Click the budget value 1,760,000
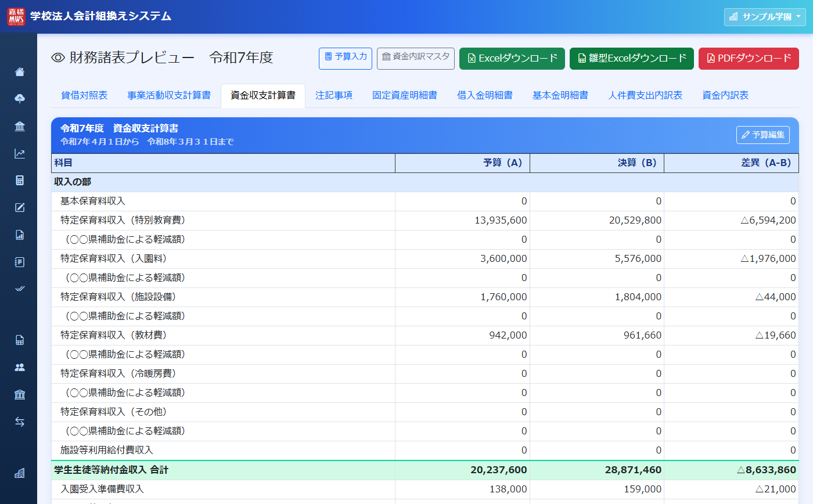Image resolution: width=813 pixels, height=504 pixels. [503, 297]
